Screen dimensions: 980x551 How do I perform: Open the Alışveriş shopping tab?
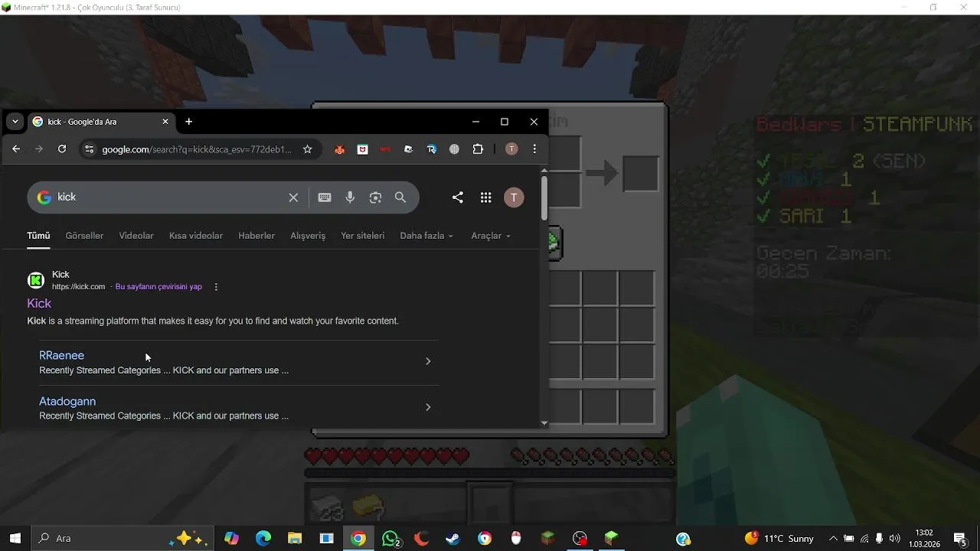(x=308, y=236)
